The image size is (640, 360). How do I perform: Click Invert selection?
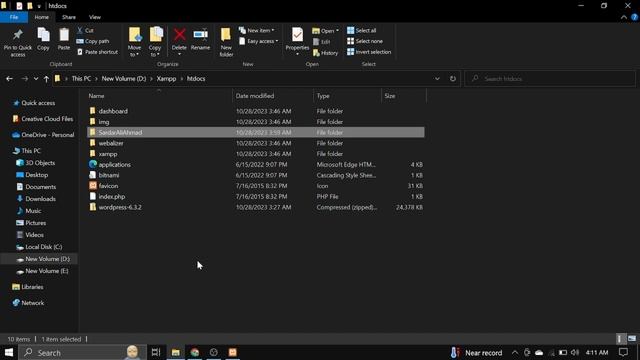pyautogui.click(x=369, y=52)
